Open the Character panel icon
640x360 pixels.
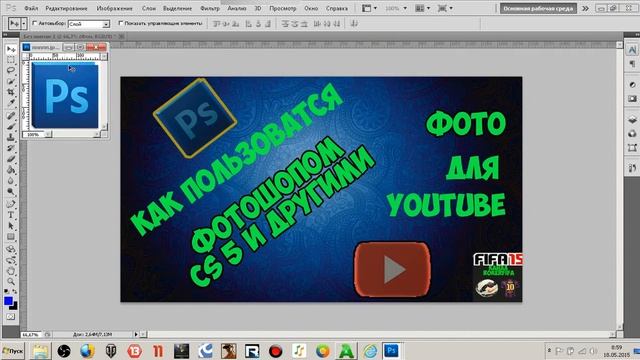632,50
